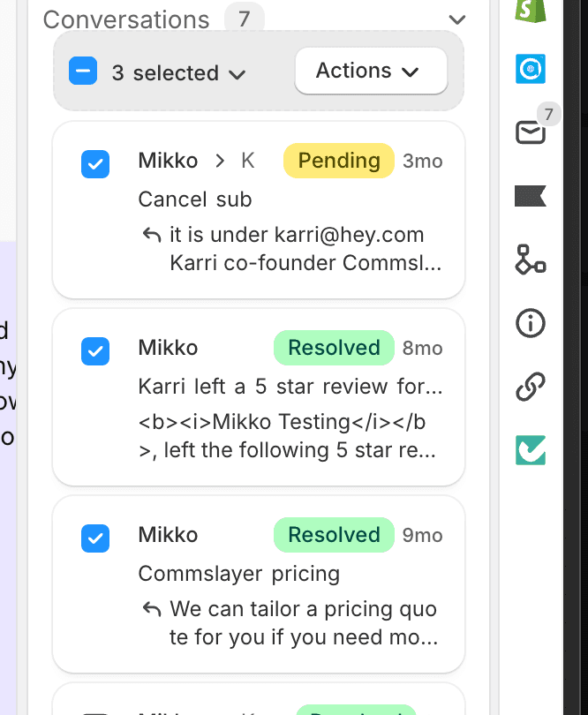Click the Pending status badge
The width and height of the screenshot is (588, 715).
[338, 161]
